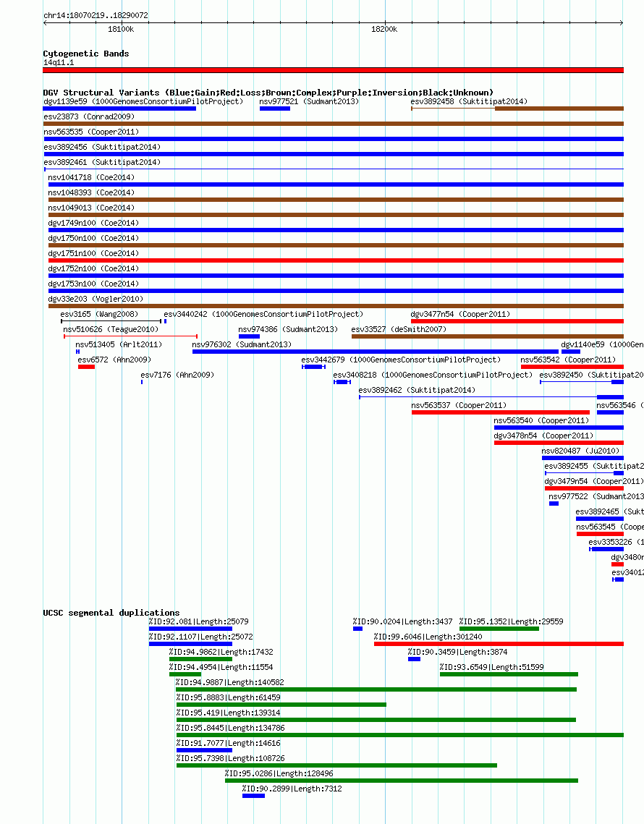The height and width of the screenshot is (824, 644).
Task: Click nsv1048393 (Coe2014) label
Action: pyautogui.click(x=91, y=193)
